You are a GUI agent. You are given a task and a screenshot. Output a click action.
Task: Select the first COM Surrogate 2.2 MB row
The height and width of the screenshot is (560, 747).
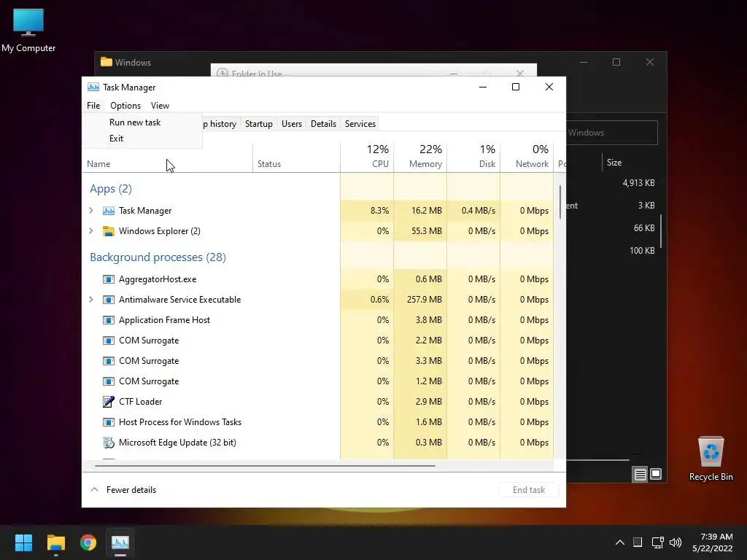318,341
